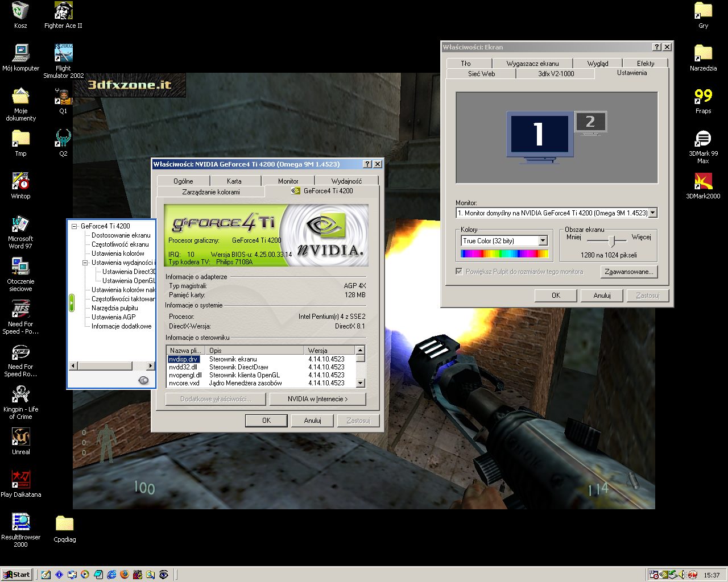Viewport: 728px width, 582px height.
Task: Select the nvopengl.dll driver entry
Action: pyautogui.click(x=187, y=375)
